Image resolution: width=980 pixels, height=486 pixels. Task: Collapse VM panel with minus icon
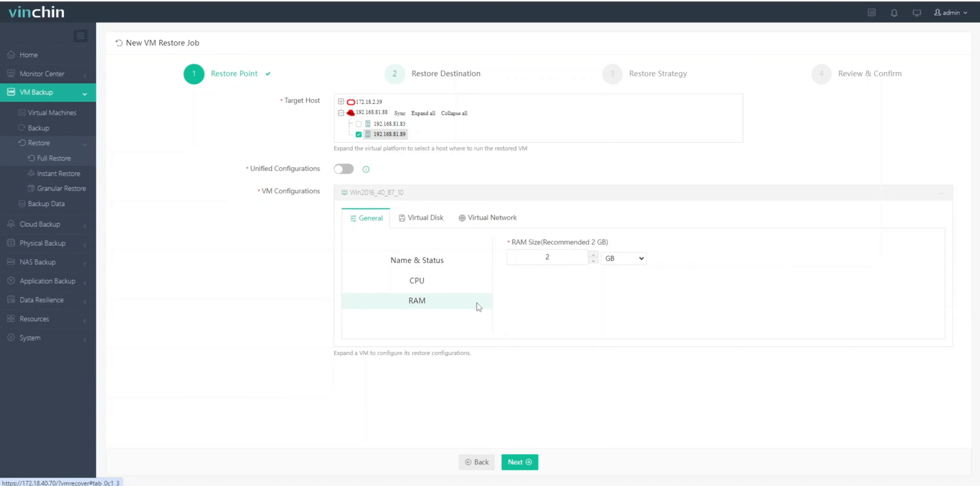point(941,193)
